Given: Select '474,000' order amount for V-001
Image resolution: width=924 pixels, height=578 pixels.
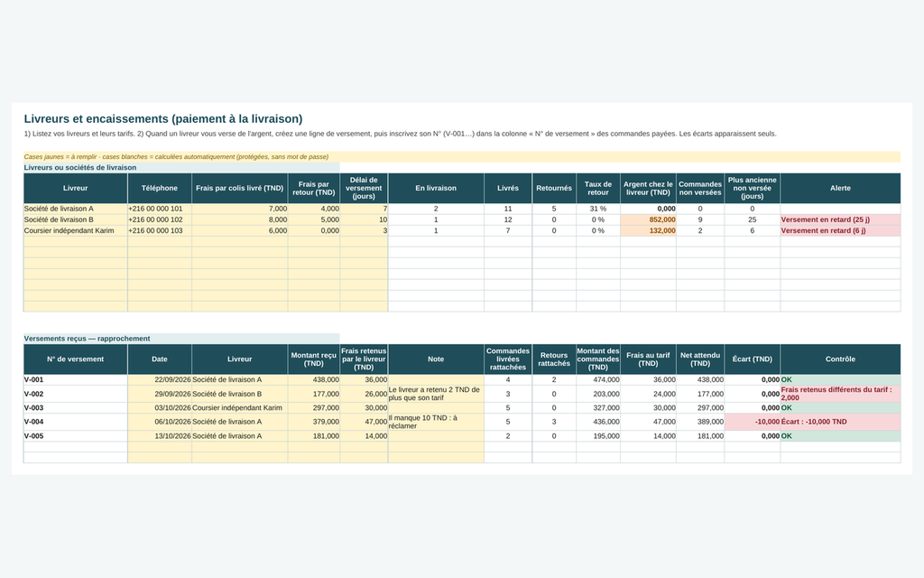Looking at the screenshot, I should 598,380.
